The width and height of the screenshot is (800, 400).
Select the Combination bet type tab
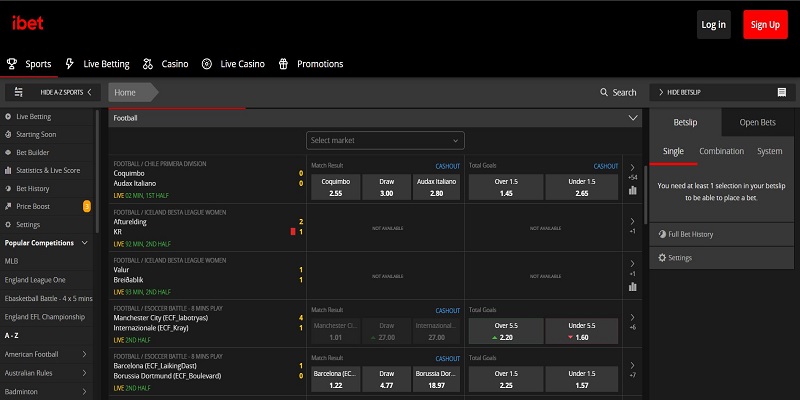click(721, 151)
